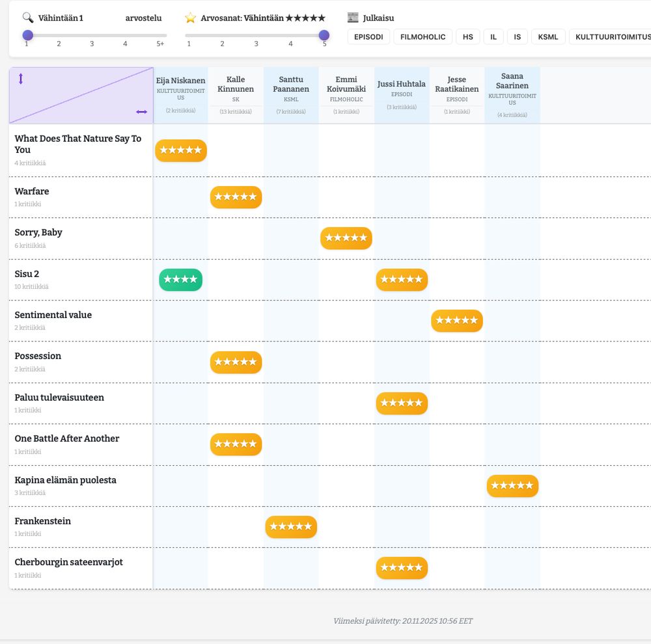The width and height of the screenshot is (651, 644).
Task: Select critic column Saana Saarinen
Action: (512, 95)
